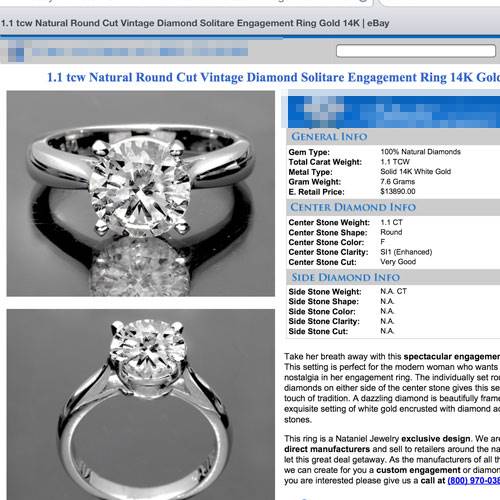
Task: Click the blurred bookmarks bar items
Action: (x=140, y=52)
